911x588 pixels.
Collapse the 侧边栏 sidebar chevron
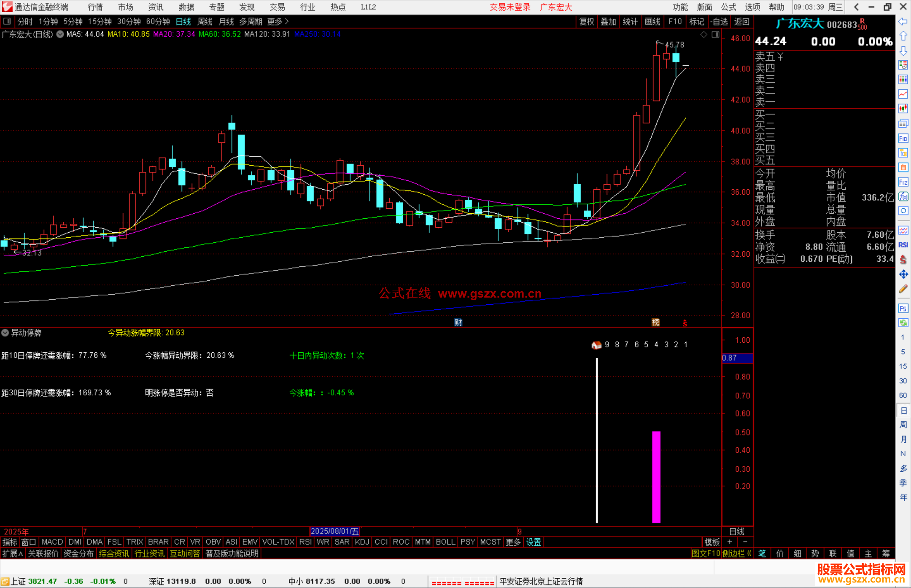click(x=749, y=553)
